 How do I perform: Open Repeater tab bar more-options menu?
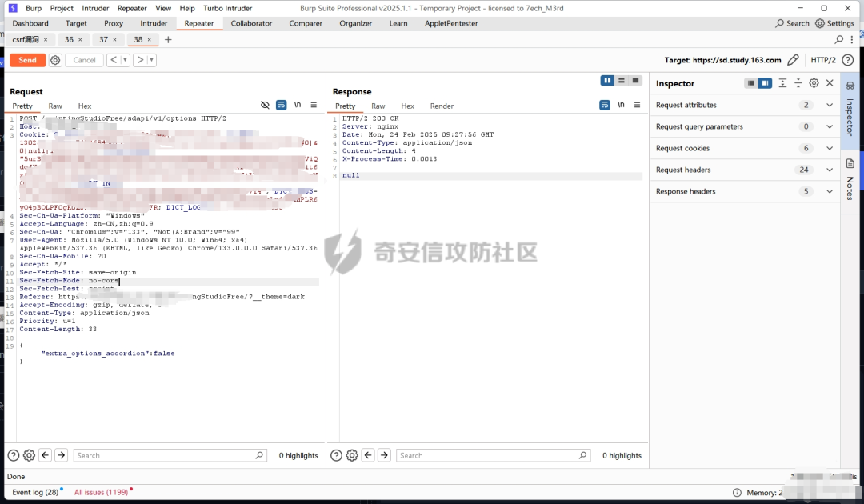(852, 40)
